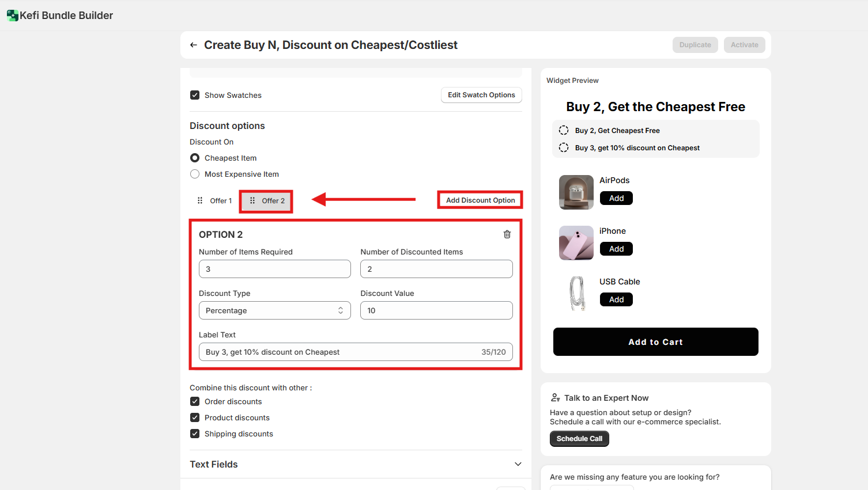Click the iPhone product image
Viewport: 868px width, 490px height.
coord(576,243)
